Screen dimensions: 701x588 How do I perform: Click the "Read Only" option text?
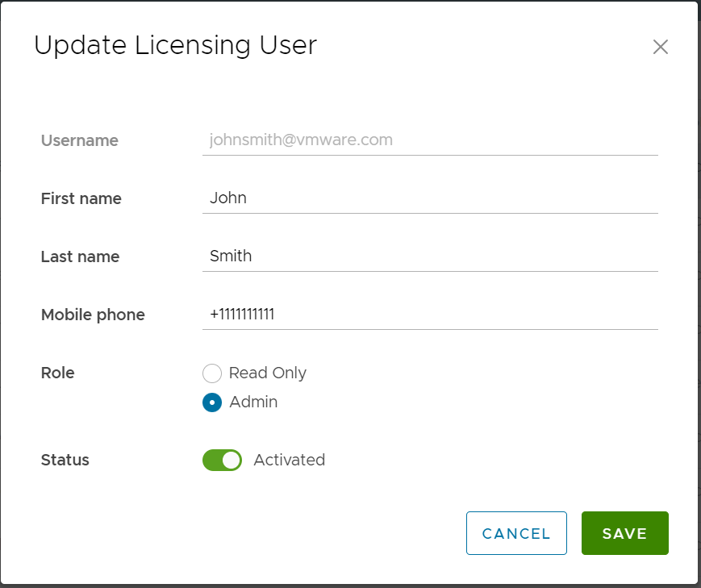point(268,373)
